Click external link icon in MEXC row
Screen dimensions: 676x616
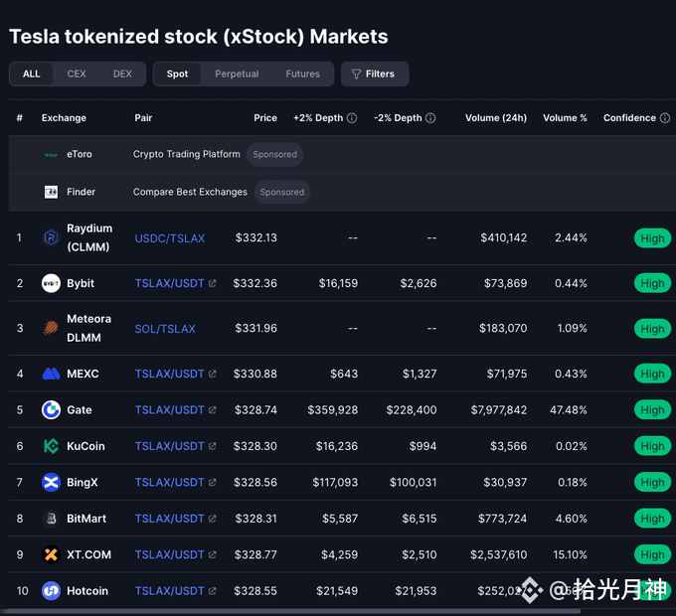point(212,374)
